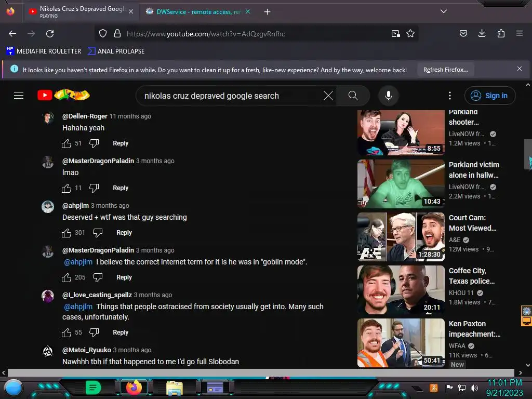Reply to the 'lmao' comment

(x=121, y=188)
